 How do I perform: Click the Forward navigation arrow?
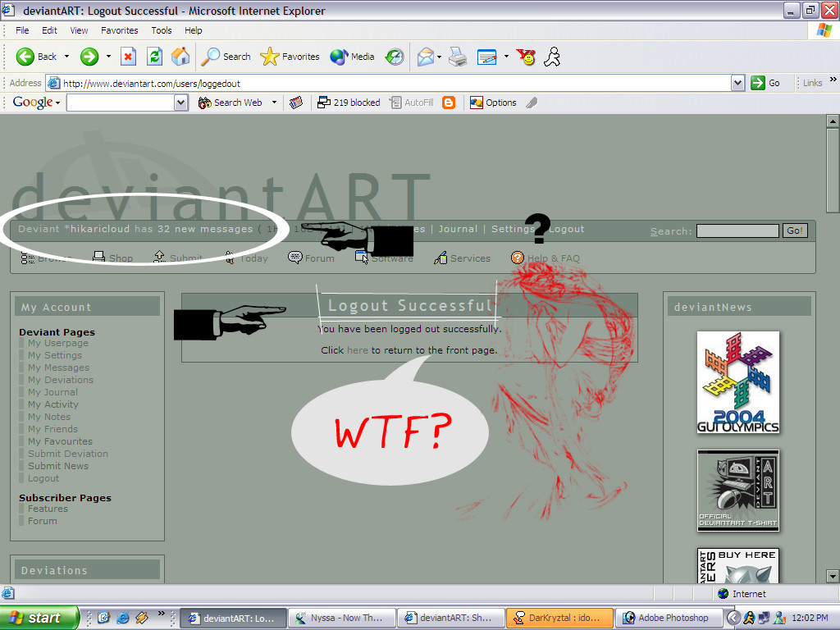coord(89,57)
